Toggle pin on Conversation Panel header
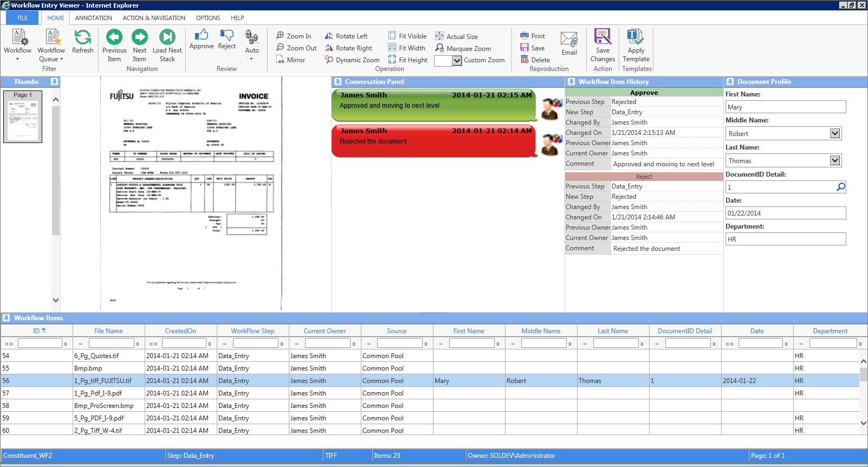Image resolution: width=868 pixels, height=467 pixels. 338,82
